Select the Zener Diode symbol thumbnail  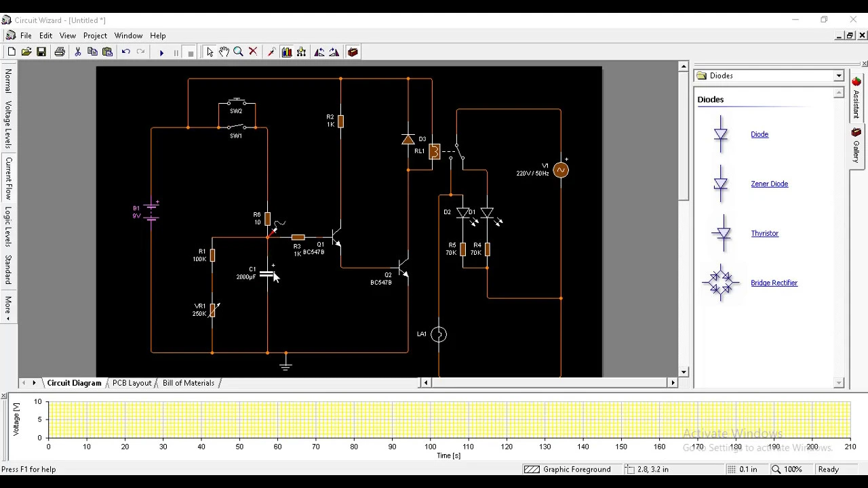point(721,184)
